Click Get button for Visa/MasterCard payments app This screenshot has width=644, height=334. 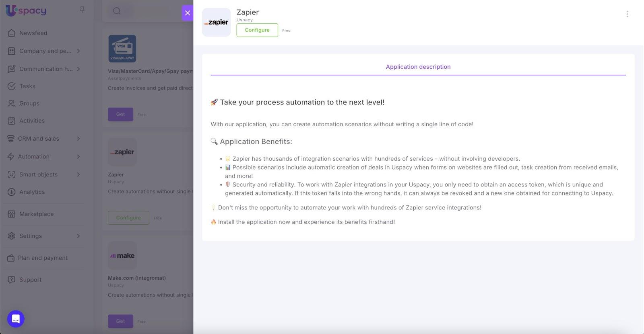120,115
